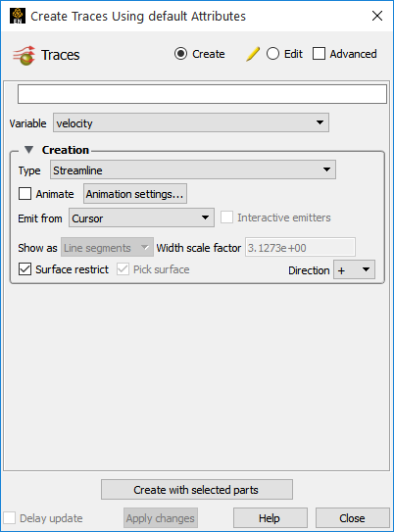The image size is (394, 532).
Task: Click the Width scale factor field
Action: click(x=300, y=247)
